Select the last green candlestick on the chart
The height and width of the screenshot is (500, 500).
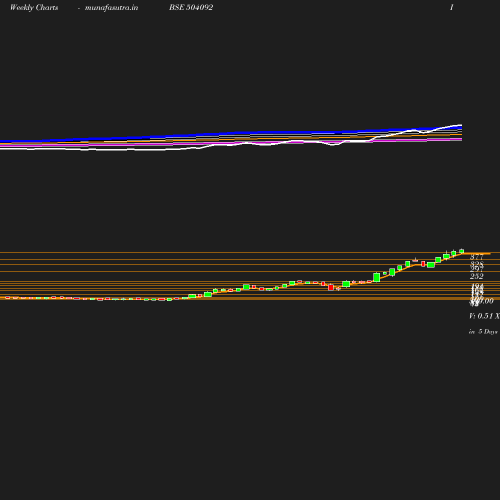(462, 251)
